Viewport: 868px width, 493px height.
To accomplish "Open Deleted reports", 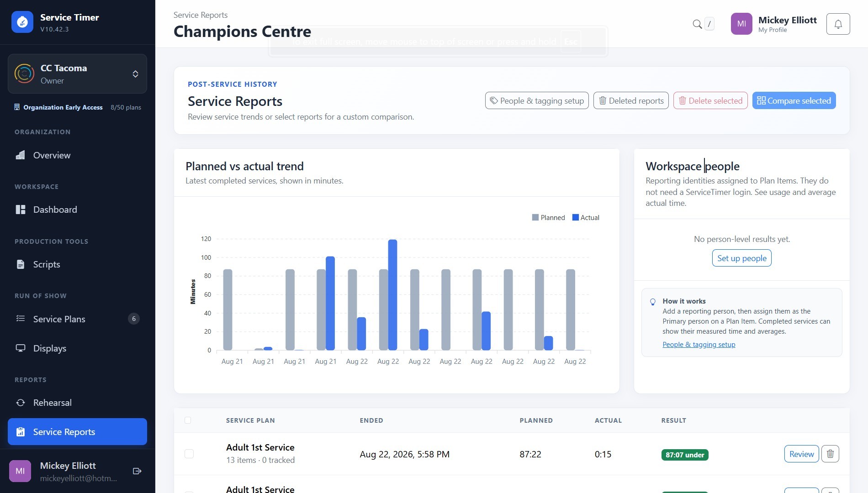I will (631, 100).
